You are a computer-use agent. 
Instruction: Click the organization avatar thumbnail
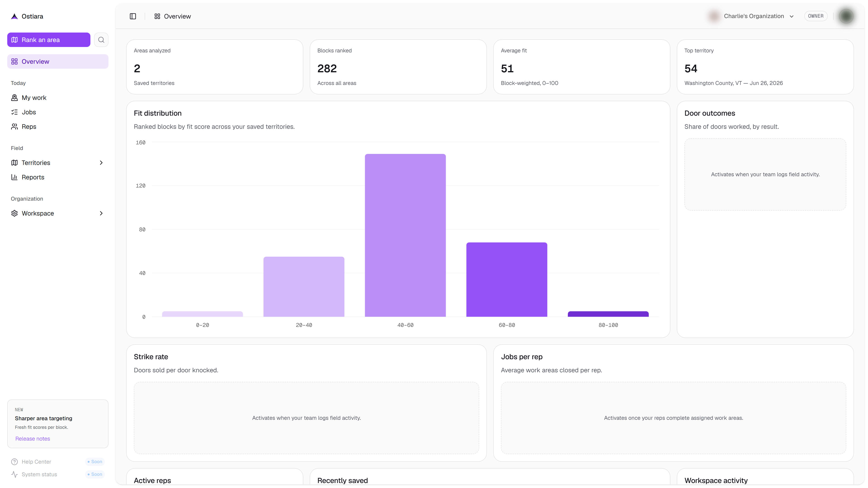coord(714,16)
